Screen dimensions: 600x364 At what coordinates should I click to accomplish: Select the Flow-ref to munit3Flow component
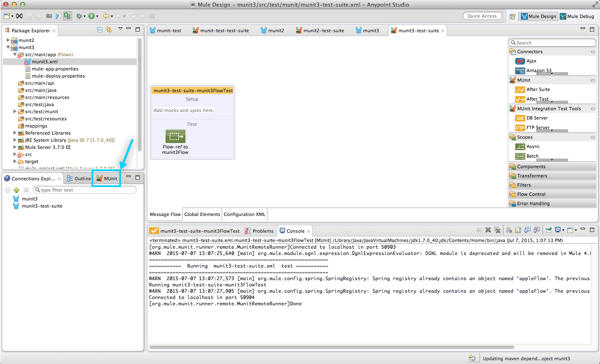175,137
